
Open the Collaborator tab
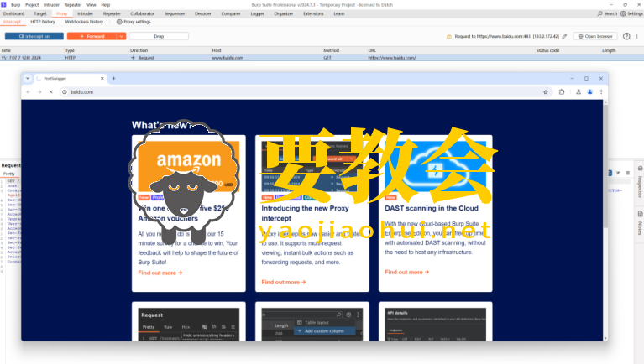(143, 13)
